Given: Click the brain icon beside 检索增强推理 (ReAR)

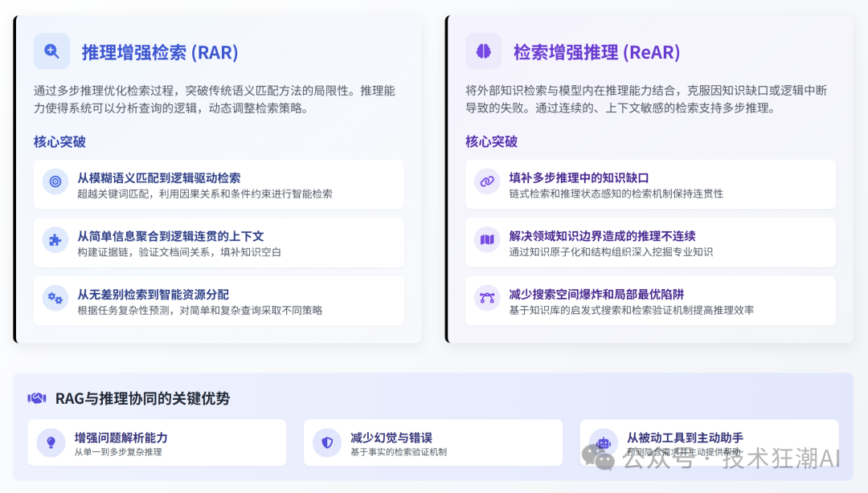Looking at the screenshot, I should (483, 51).
